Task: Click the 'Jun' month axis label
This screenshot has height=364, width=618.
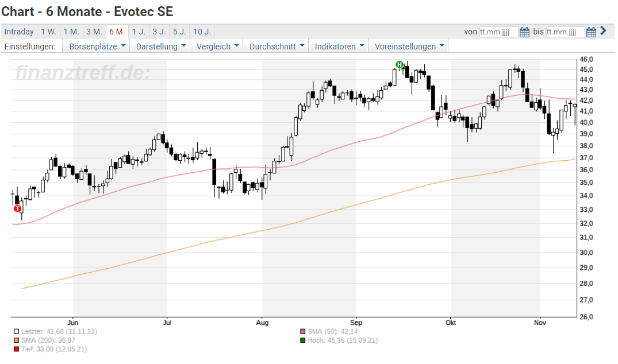Action: (x=73, y=323)
